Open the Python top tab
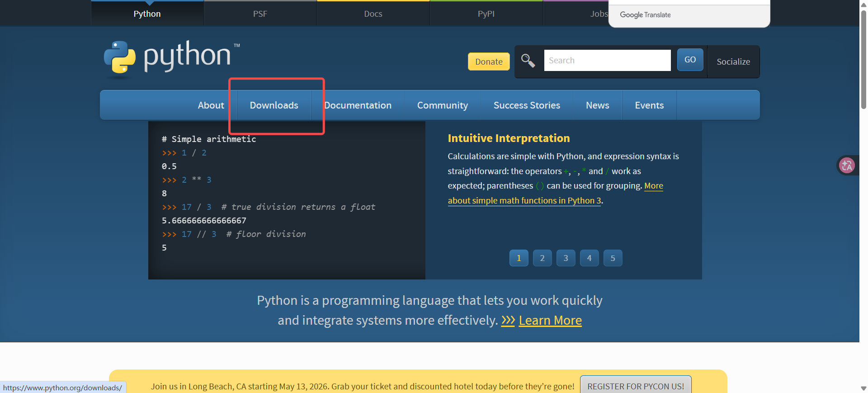 click(x=147, y=14)
